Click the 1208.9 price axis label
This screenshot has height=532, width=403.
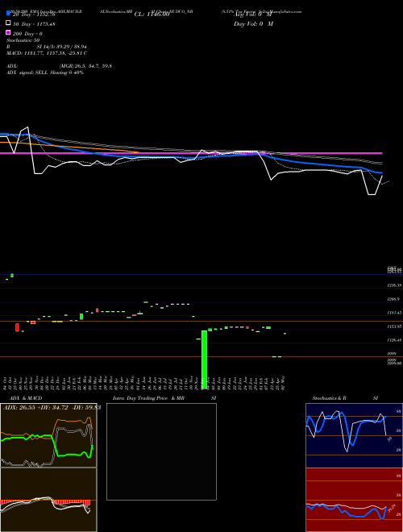(x=393, y=299)
